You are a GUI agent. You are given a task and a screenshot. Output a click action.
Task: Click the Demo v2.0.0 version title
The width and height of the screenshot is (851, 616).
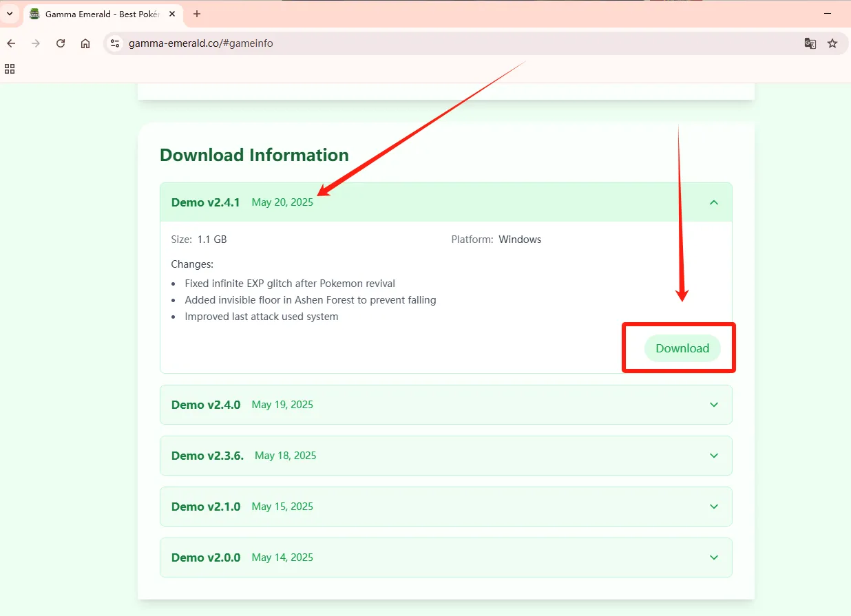click(206, 557)
